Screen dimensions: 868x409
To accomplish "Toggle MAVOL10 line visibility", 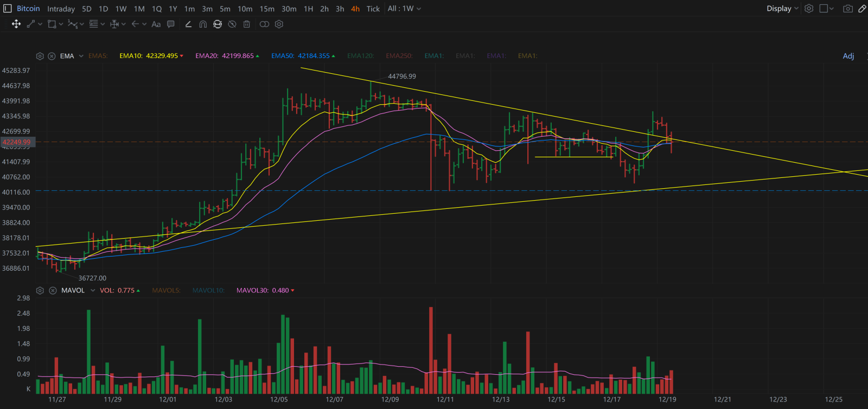I will pos(208,290).
